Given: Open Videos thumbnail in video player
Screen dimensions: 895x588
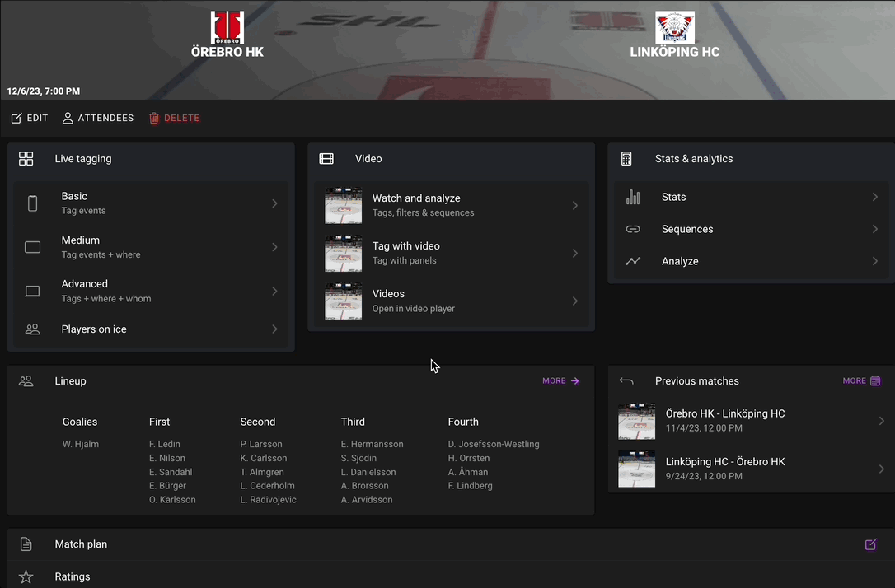Looking at the screenshot, I should [343, 301].
